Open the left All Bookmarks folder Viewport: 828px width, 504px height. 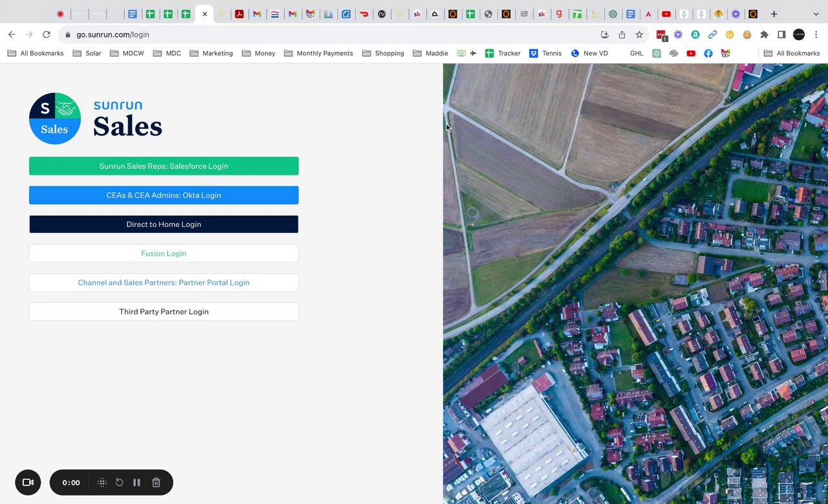tap(36, 53)
